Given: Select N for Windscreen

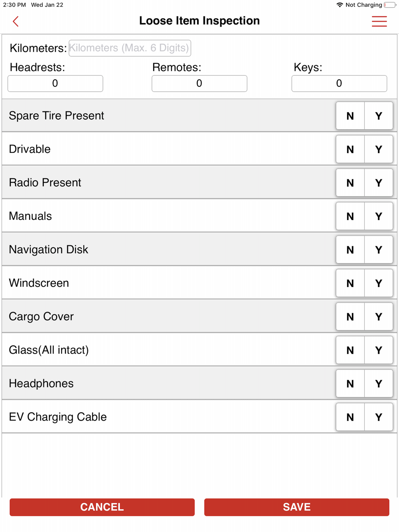Looking at the screenshot, I should pyautogui.click(x=350, y=284).
